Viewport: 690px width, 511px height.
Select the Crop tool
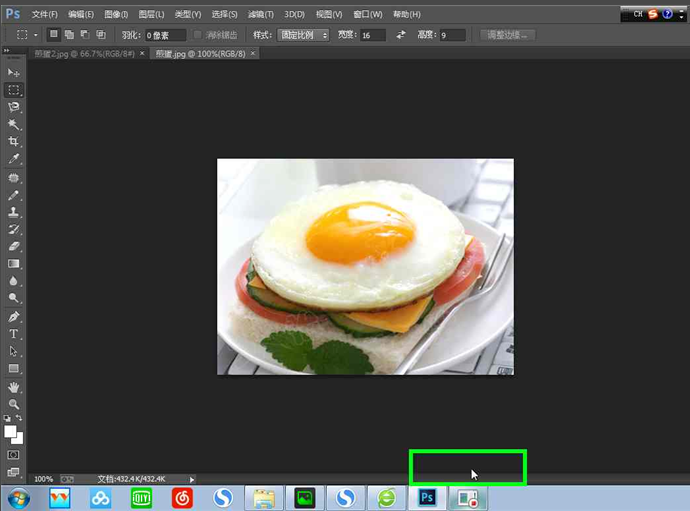pos(14,142)
